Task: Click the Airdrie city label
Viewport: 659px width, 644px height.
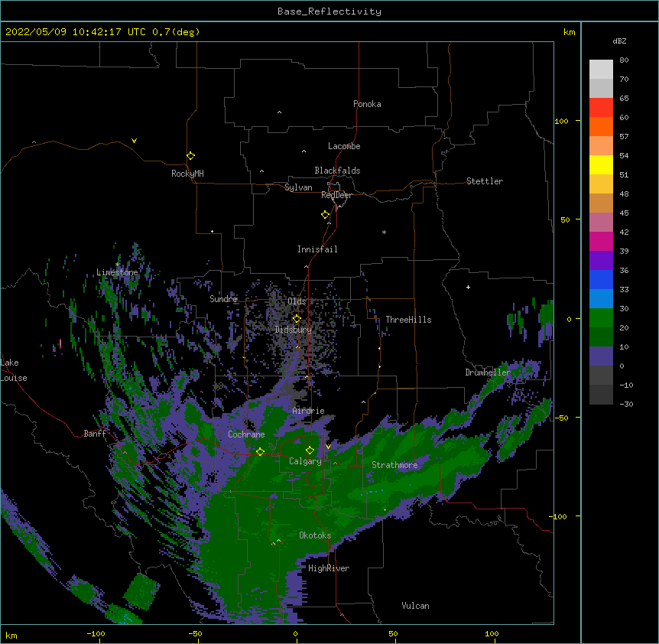Action: 309,411
